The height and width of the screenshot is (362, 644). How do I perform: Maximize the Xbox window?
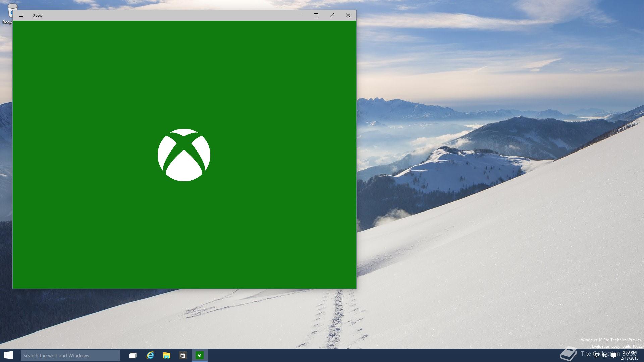click(316, 15)
